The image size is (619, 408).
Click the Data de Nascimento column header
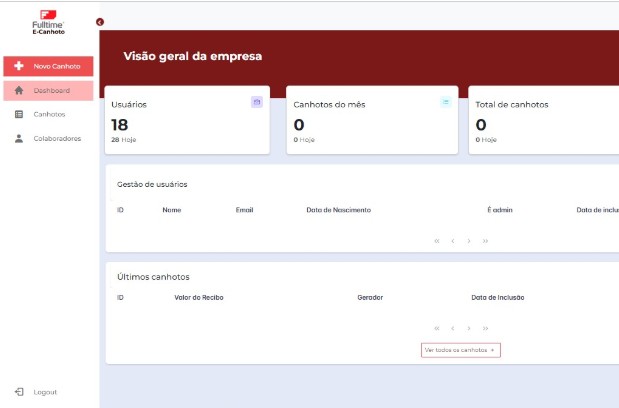click(x=339, y=210)
